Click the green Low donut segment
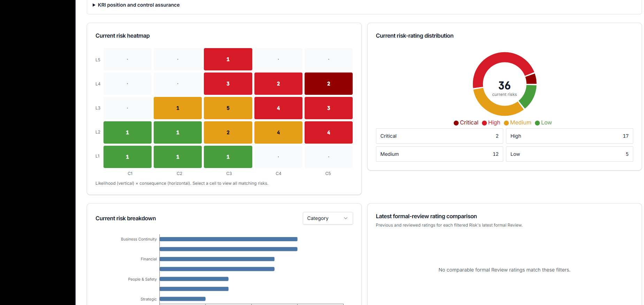The width and height of the screenshot is (644, 305). point(529,96)
